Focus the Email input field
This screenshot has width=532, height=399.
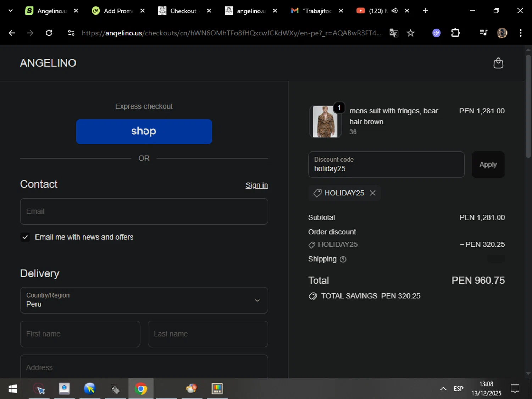coord(144,211)
